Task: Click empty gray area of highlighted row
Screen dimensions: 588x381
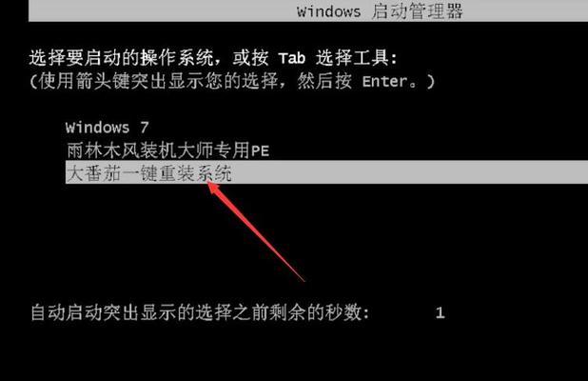Action: 409,172
